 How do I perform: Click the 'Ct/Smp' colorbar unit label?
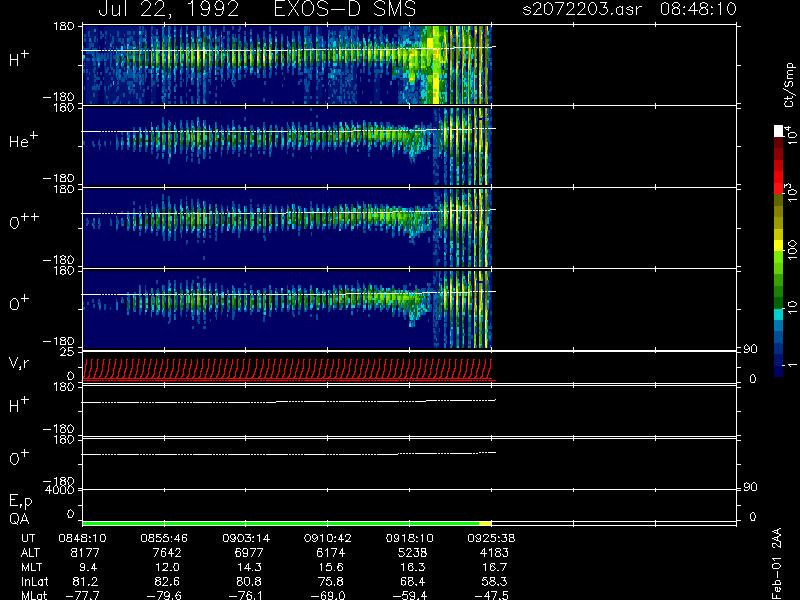pos(789,85)
